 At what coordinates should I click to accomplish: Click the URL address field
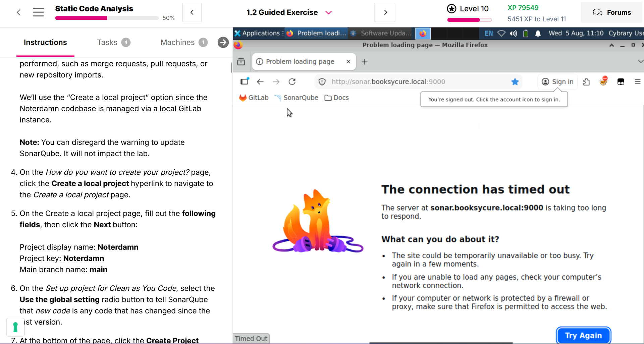click(x=418, y=81)
